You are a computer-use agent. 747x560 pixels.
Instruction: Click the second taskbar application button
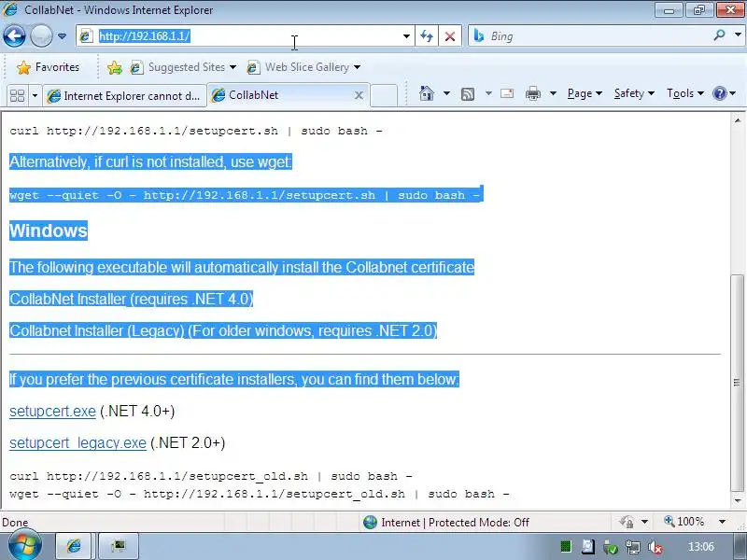(119, 546)
